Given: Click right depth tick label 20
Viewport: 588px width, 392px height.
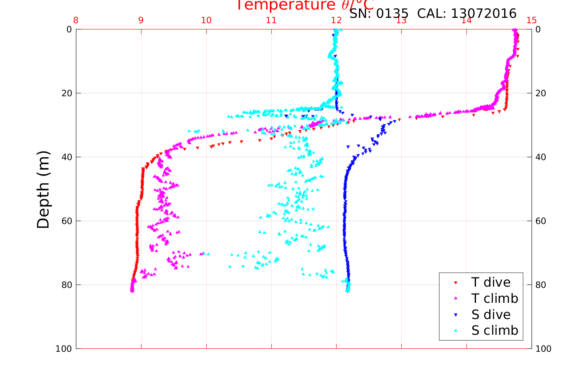Looking at the screenshot, I should coord(541,93).
